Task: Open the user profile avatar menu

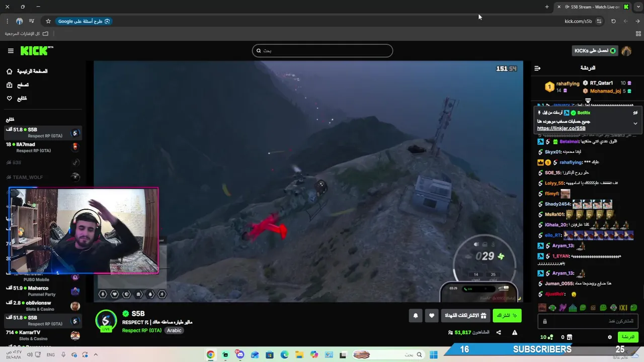Action: [x=626, y=51]
